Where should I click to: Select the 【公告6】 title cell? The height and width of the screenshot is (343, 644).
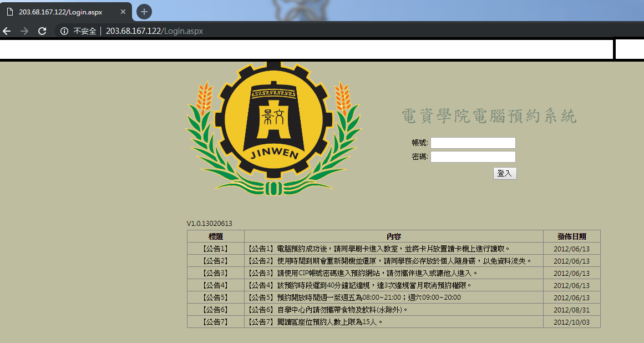coord(216,310)
